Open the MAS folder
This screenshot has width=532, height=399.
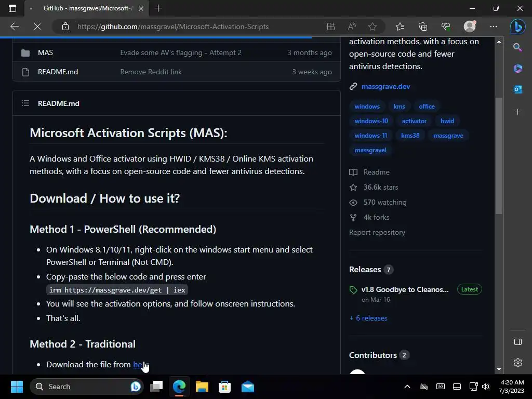tap(46, 52)
